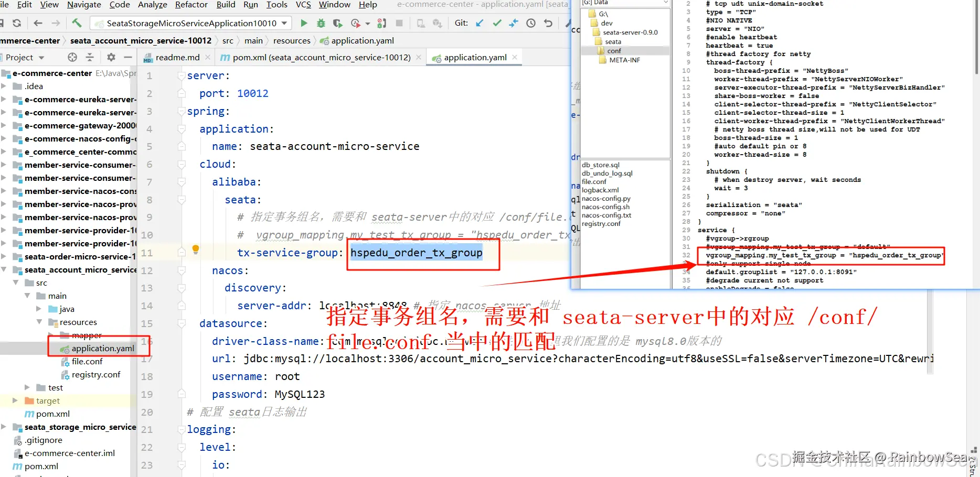Commit changes with green Git checkmark
The image size is (980, 477).
(x=497, y=23)
